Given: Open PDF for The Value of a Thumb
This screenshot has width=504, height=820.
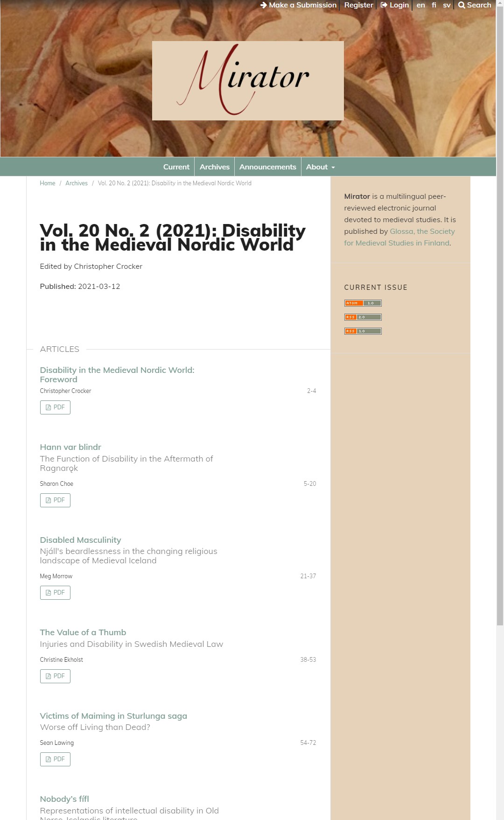Looking at the screenshot, I should coord(55,676).
